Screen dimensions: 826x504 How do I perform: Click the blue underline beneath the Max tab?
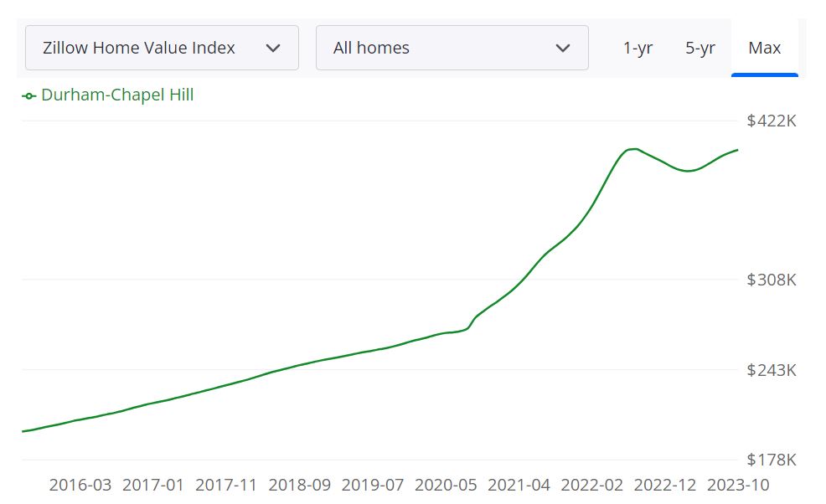(765, 74)
